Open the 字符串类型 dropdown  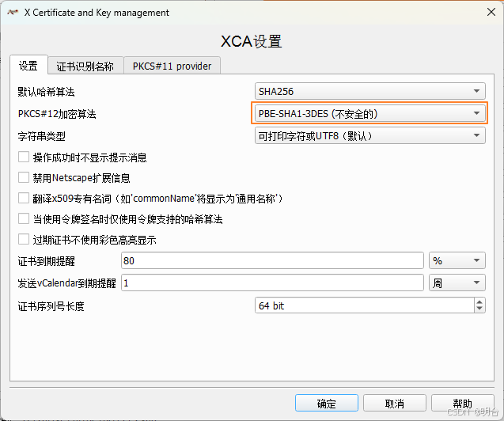(370, 135)
